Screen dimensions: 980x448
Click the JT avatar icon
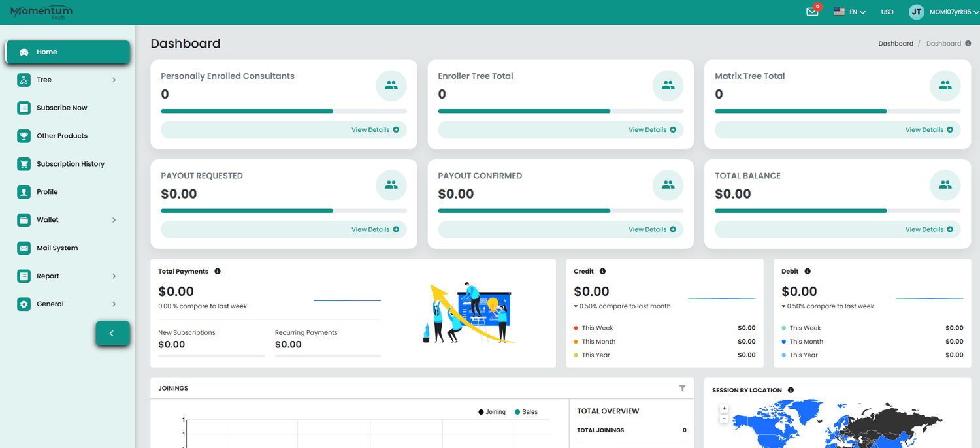coord(916,11)
